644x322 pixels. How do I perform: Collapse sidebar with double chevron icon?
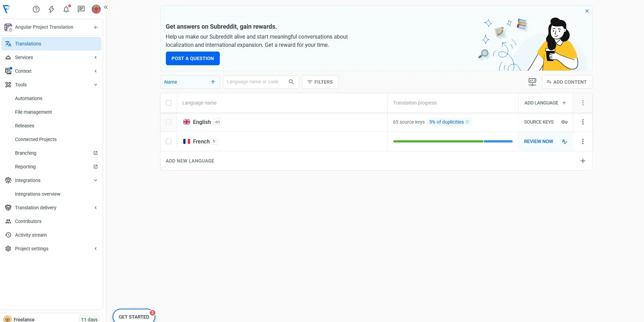[x=106, y=7]
